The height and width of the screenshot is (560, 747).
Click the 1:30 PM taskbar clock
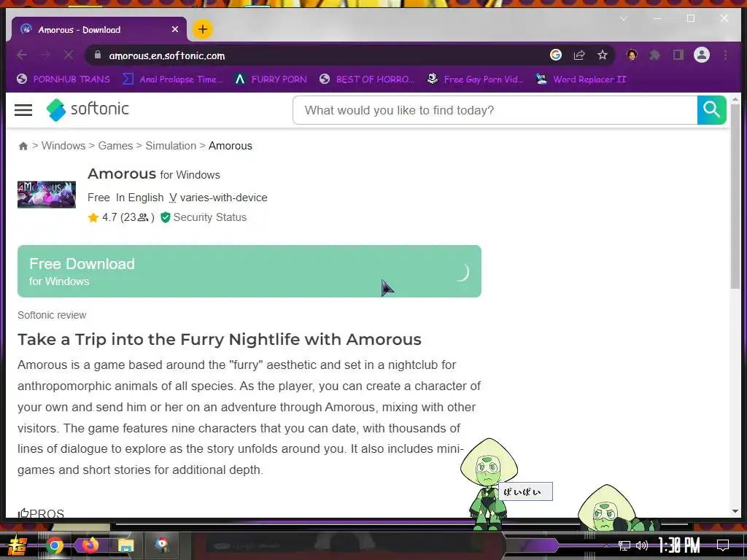[x=679, y=545]
